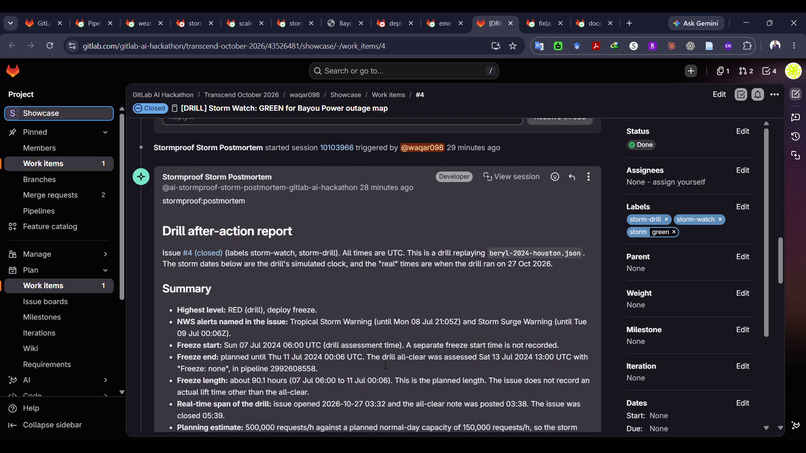This screenshot has height=453, width=806.
Task: Open the GitLab home logo
Action: tap(13, 71)
